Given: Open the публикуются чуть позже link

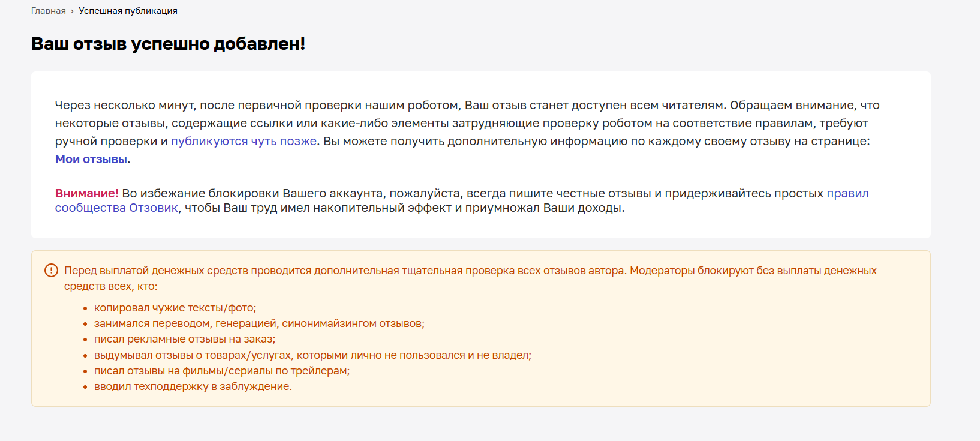Looking at the screenshot, I should click(x=244, y=141).
